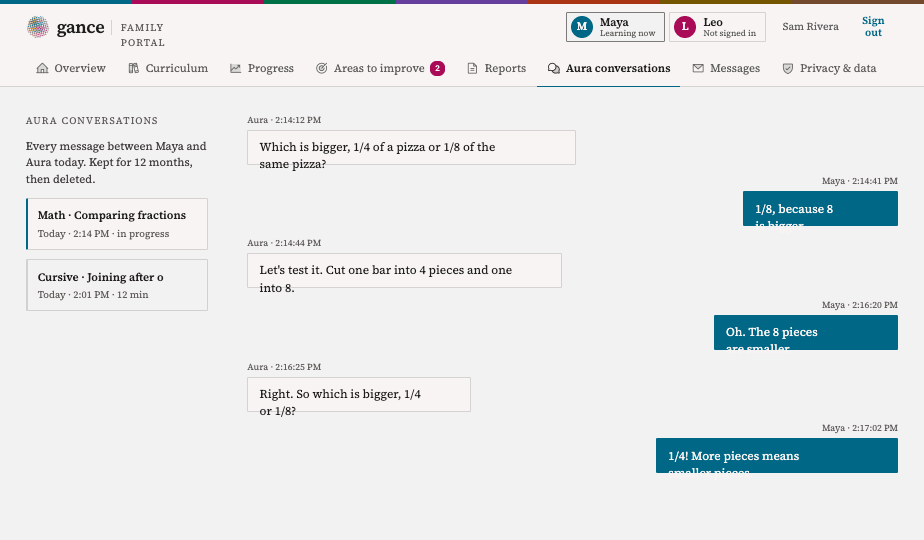Click Maya's reply '1/8, because 8'
The image size is (924, 540).
(820, 209)
